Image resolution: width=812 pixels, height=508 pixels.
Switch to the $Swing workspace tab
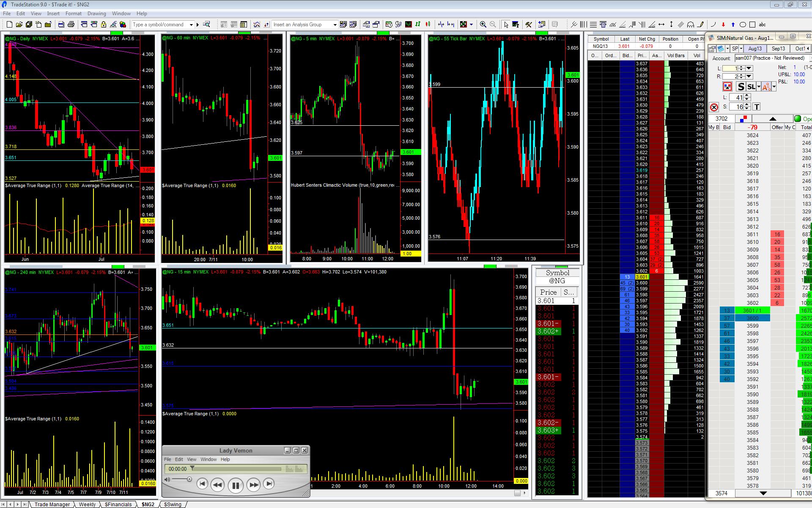click(x=173, y=504)
